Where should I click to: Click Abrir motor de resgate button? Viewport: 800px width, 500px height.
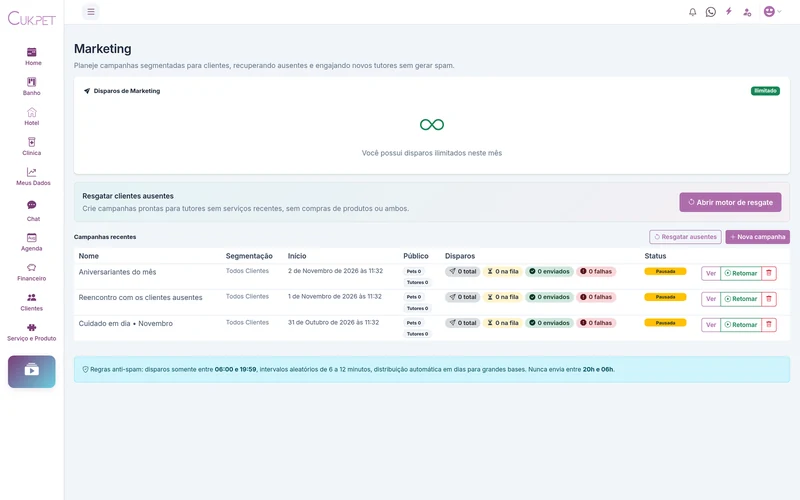pyautogui.click(x=730, y=202)
